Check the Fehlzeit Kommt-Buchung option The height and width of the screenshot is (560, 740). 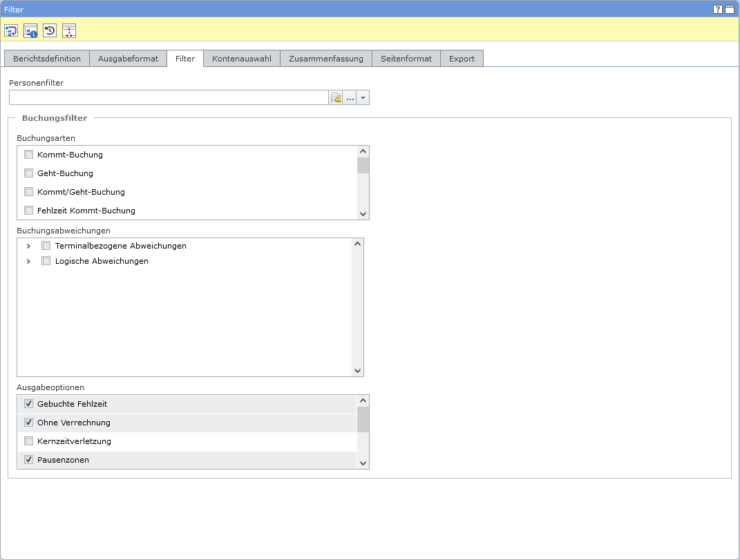coord(29,211)
